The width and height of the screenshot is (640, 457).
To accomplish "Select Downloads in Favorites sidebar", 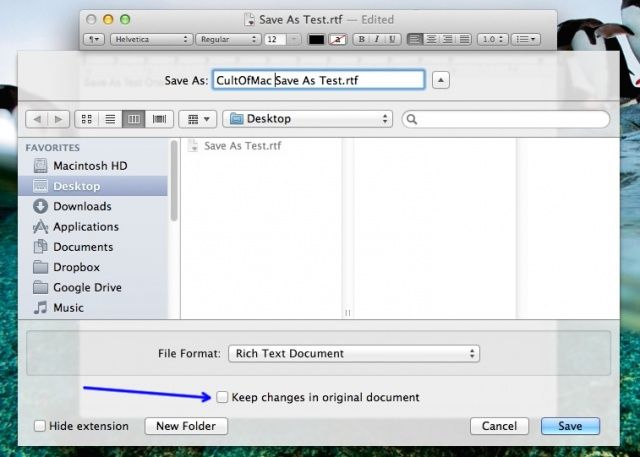I will [81, 206].
